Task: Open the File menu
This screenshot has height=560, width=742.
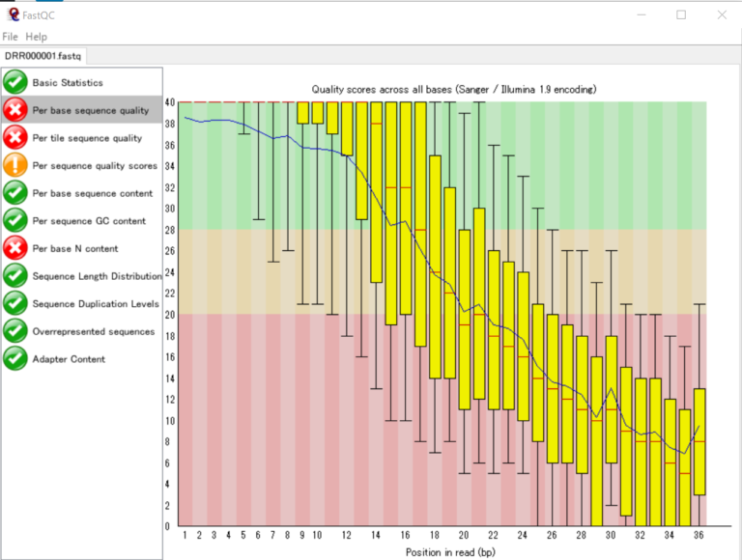Action: [x=11, y=37]
